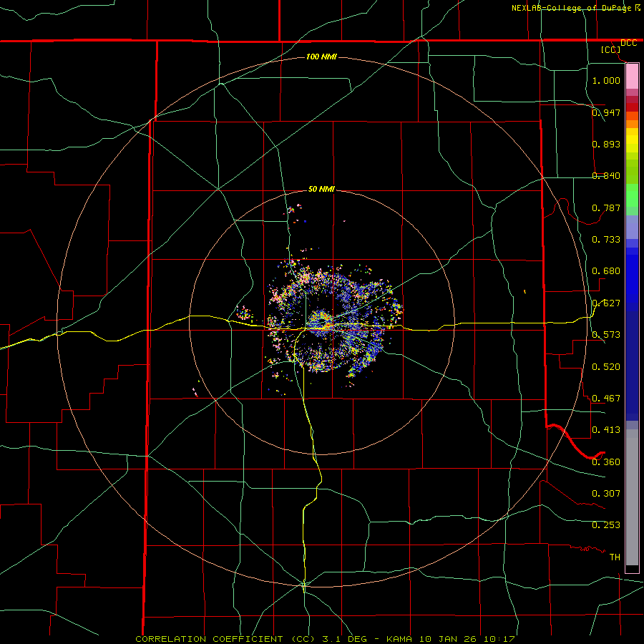Click the 0.307 legend value
This screenshot has height=644, width=644.
[606, 494]
